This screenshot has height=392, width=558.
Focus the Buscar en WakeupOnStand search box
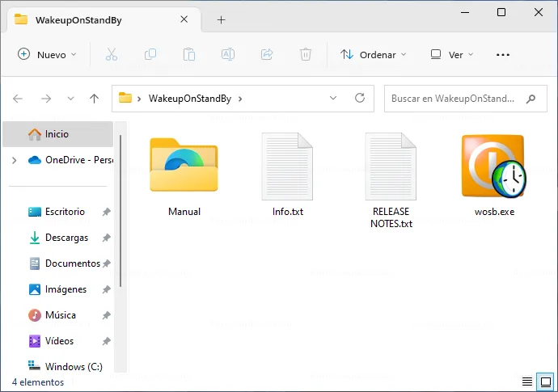[x=466, y=99]
